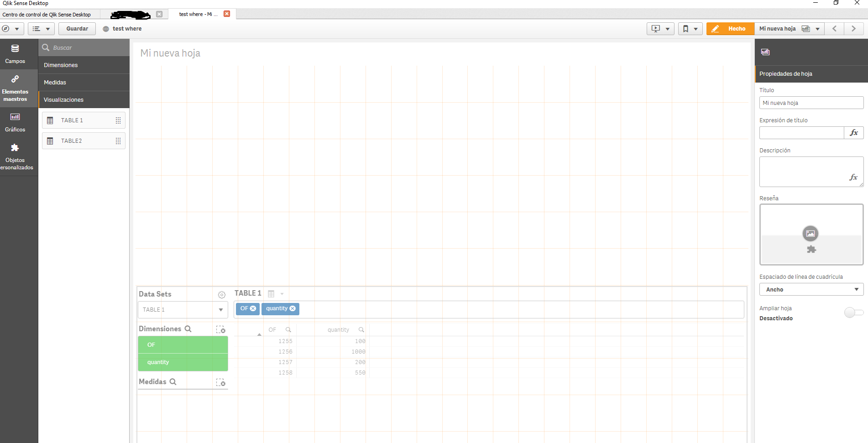Click the Propiedades de hoja header

click(x=811, y=74)
